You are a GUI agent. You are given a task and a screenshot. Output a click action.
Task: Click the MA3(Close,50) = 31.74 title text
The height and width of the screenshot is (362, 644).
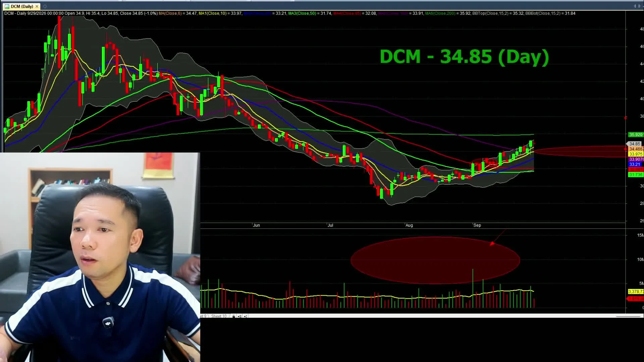310,13
